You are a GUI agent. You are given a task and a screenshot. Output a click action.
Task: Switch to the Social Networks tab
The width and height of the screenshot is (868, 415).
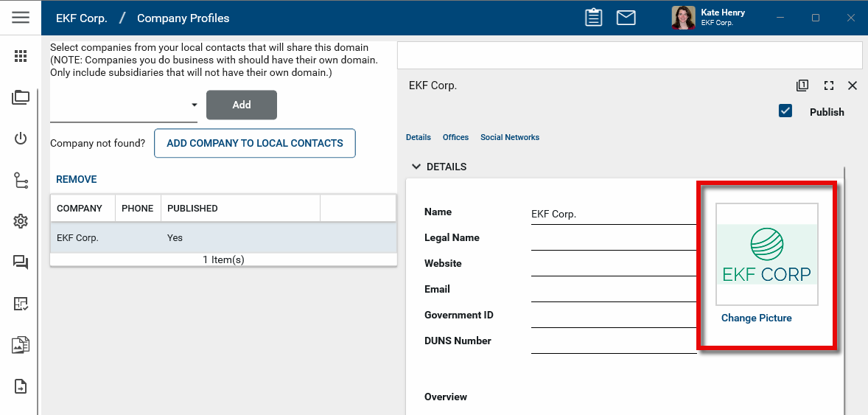[510, 137]
